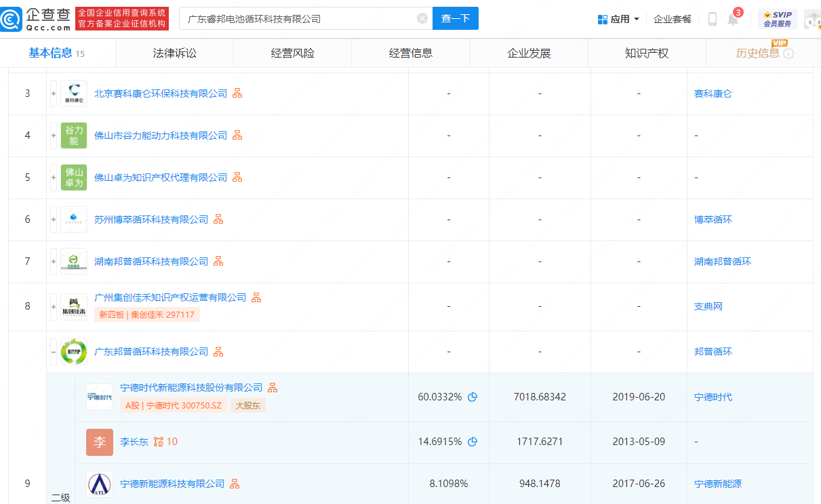Image resolution: width=821 pixels, height=504 pixels.
Task: Click the 谷力能 green logo tile
Action: [74, 135]
